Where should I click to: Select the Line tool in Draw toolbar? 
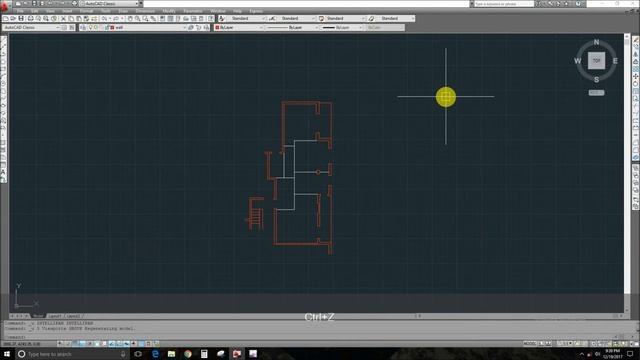point(3,40)
